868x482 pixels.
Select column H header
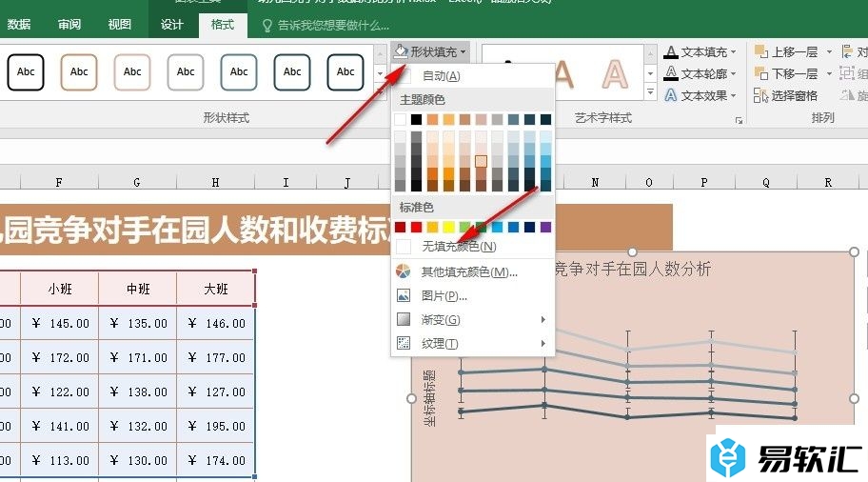[215, 182]
